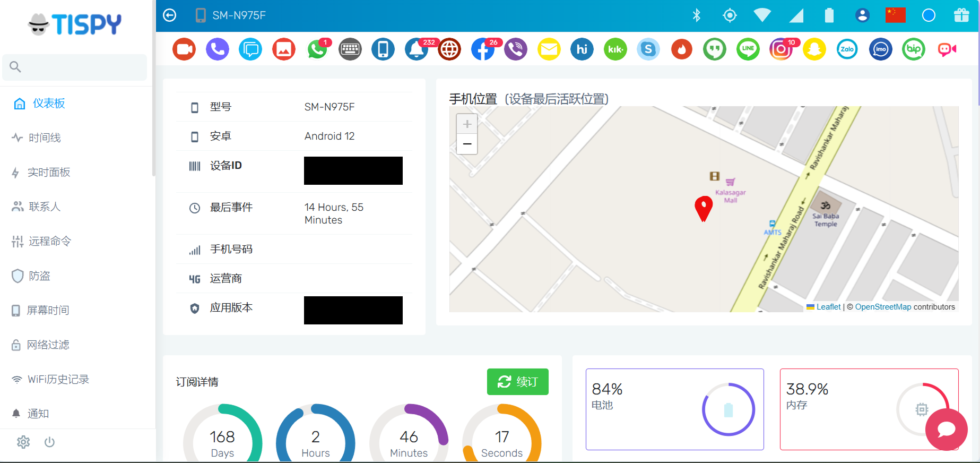The height and width of the screenshot is (463, 980).
Task: Open the call logs phone icon
Action: [x=218, y=49]
